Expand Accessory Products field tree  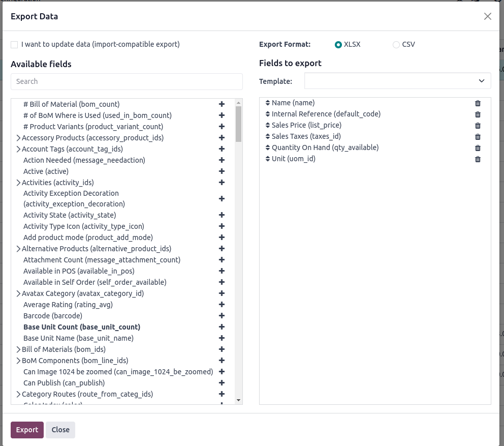click(18, 138)
